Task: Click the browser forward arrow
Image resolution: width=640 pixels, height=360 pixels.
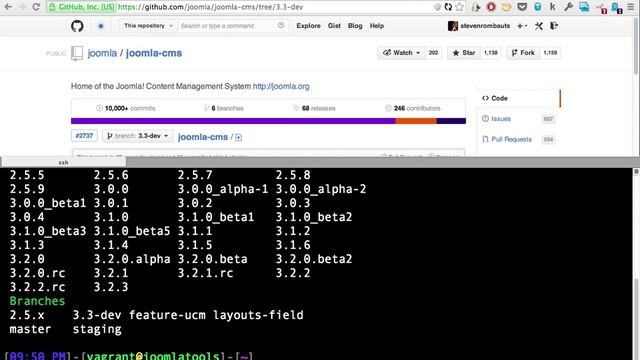Action: pos(22,7)
